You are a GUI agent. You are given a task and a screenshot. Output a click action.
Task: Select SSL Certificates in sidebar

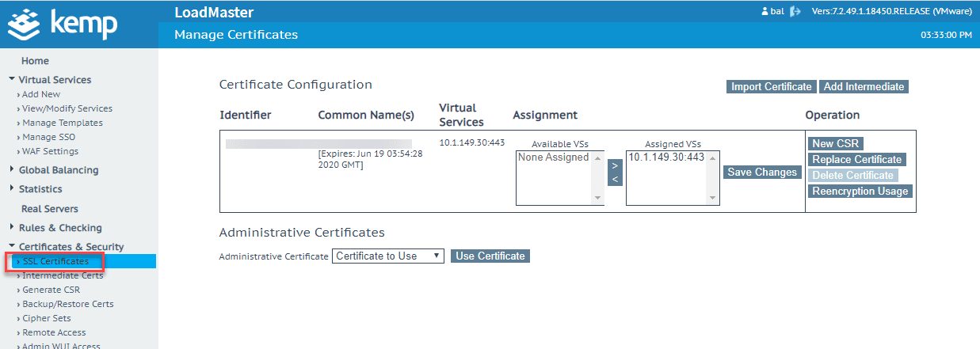pyautogui.click(x=55, y=261)
